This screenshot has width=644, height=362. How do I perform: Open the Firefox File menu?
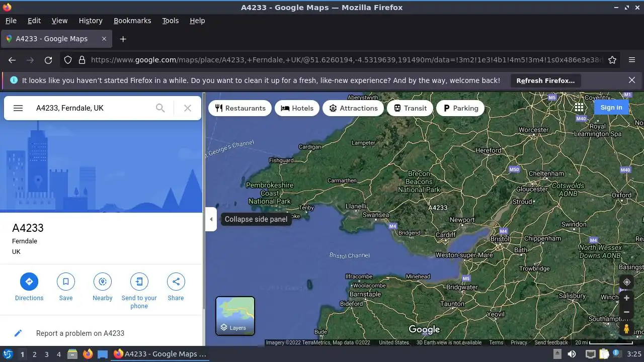click(x=11, y=21)
